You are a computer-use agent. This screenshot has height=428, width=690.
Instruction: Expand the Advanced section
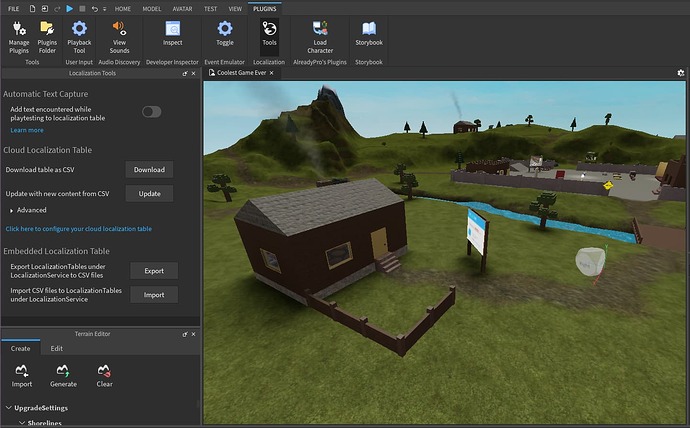point(13,210)
